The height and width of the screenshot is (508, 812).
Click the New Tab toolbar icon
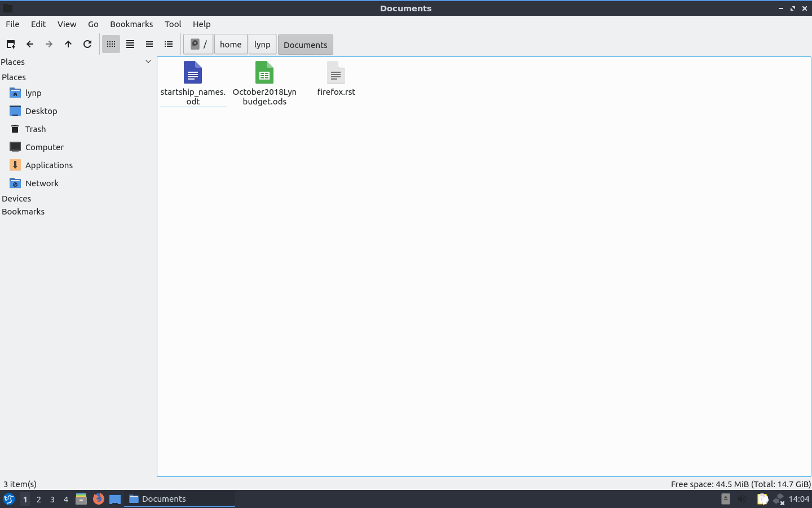coord(11,44)
